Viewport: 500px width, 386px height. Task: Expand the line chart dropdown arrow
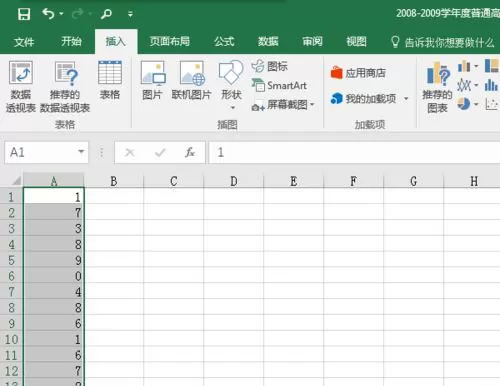click(476, 85)
